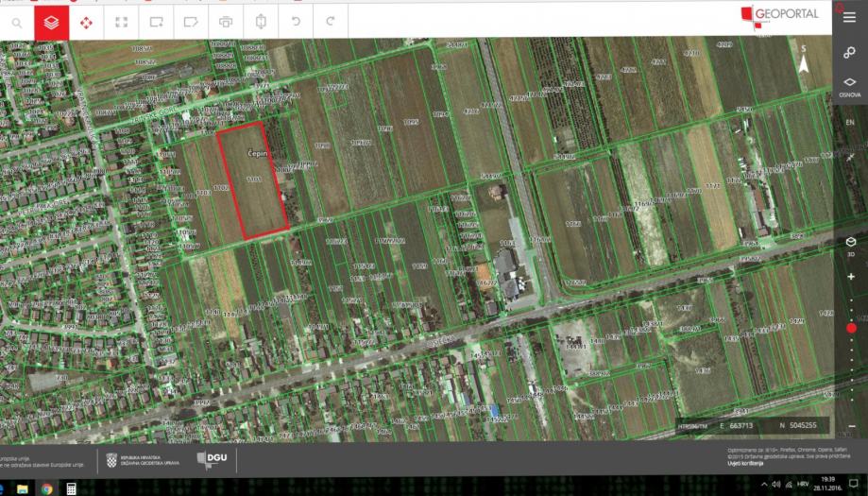Click the red zoom level slider handle
The image size is (868, 496).
tap(851, 328)
